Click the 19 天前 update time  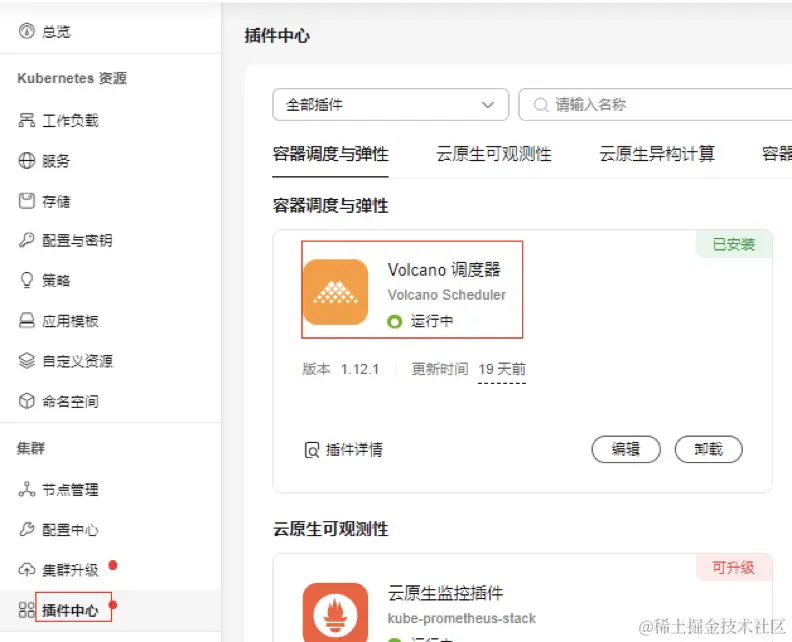502,369
